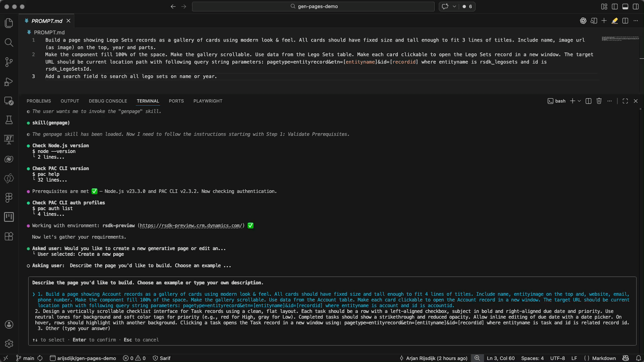
Task: Open the PLAYWRIGHT panel tab
Action: (x=208, y=101)
